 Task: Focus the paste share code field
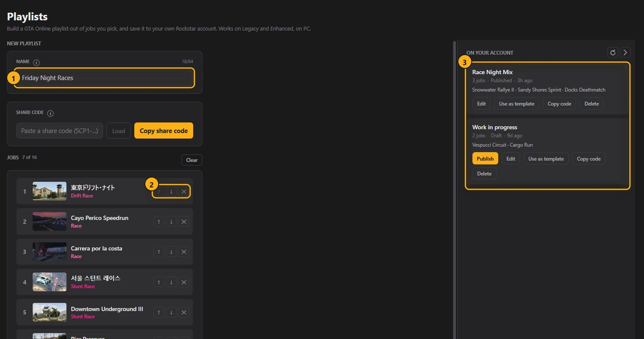point(59,131)
